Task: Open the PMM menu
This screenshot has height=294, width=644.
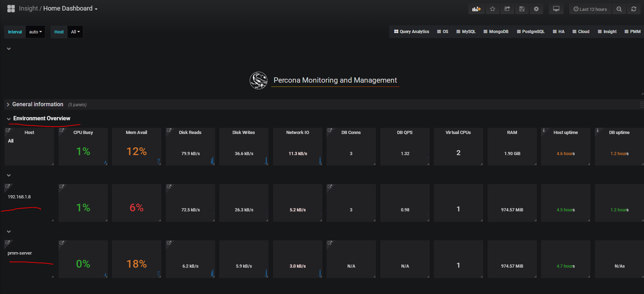Action: coord(632,32)
